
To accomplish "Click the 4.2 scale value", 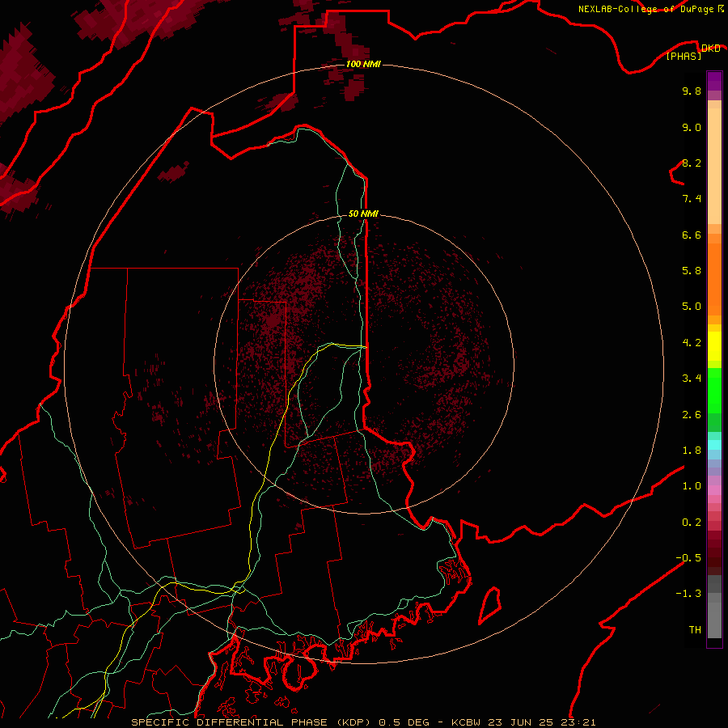I will 692,342.
